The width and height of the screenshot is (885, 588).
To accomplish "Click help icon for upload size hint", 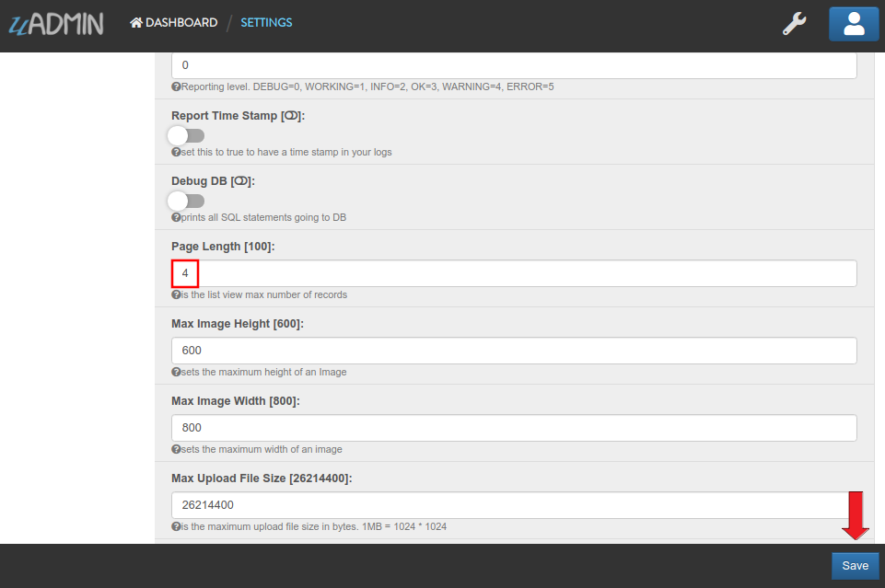I will tap(176, 526).
